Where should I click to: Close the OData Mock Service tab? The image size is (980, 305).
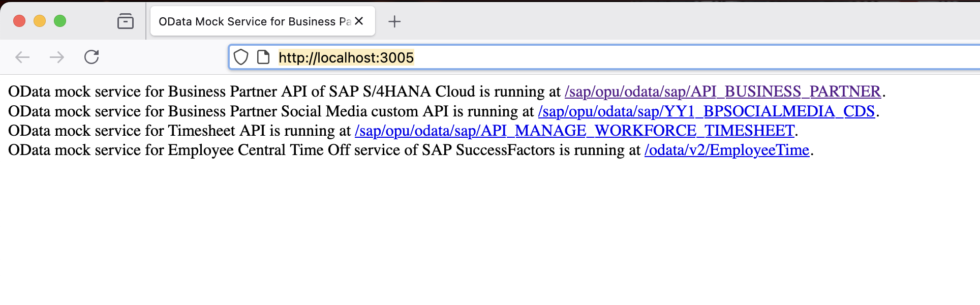coord(359,21)
